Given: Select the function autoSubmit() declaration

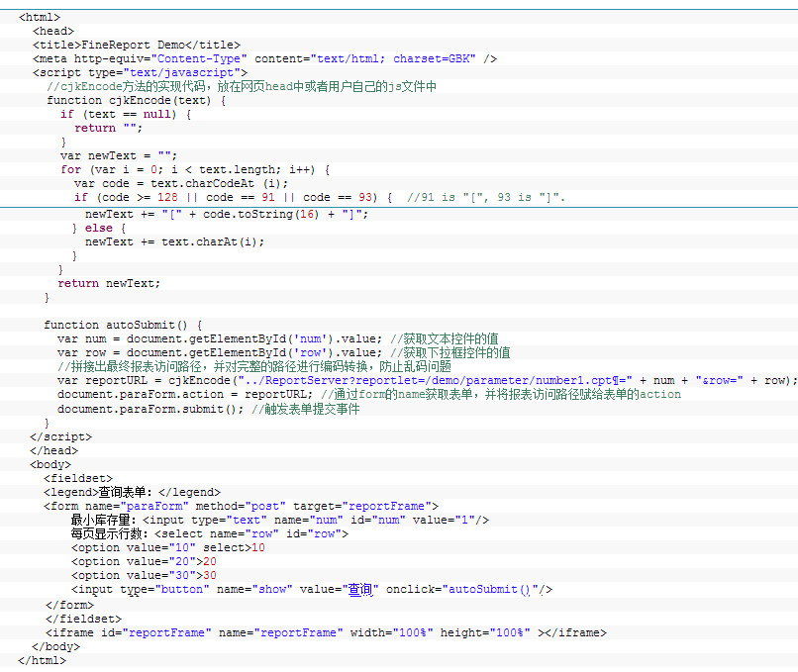Looking at the screenshot, I should coord(123,325).
